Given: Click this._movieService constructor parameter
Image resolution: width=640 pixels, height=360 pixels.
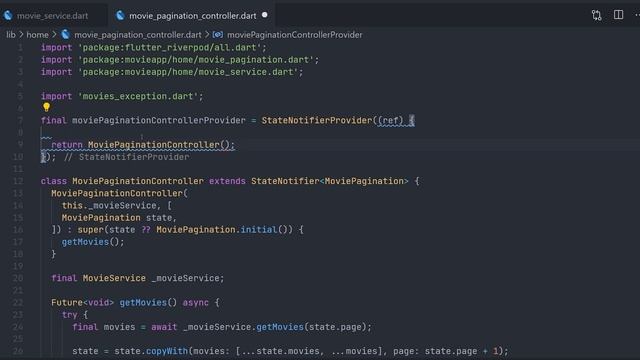Looking at the screenshot, I should pos(109,206).
